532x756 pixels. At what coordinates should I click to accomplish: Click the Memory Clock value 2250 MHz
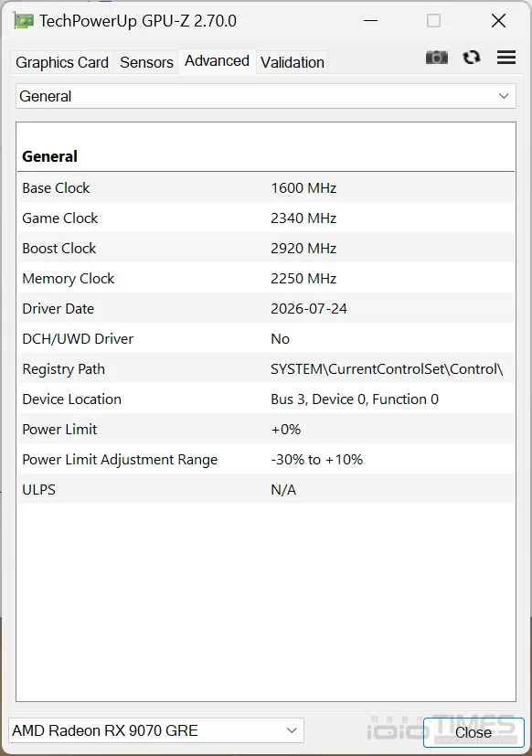point(303,279)
